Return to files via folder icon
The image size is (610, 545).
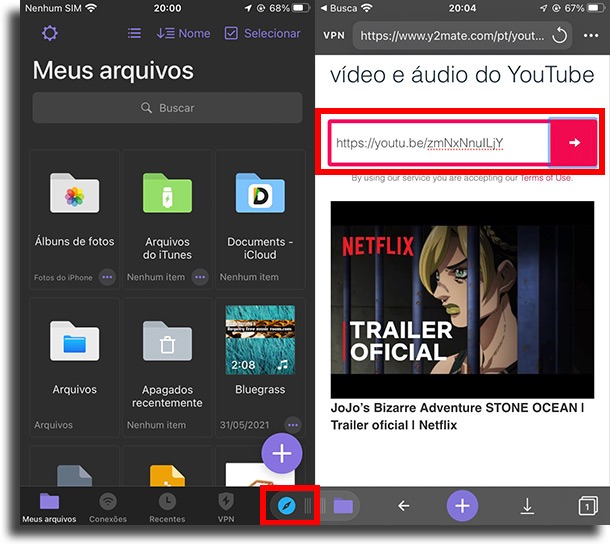click(343, 506)
